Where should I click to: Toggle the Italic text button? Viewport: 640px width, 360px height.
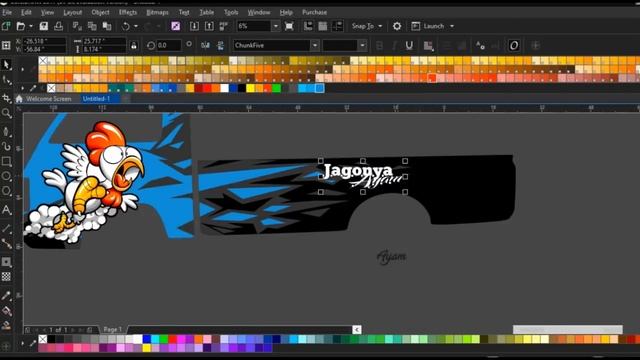pos(394,45)
